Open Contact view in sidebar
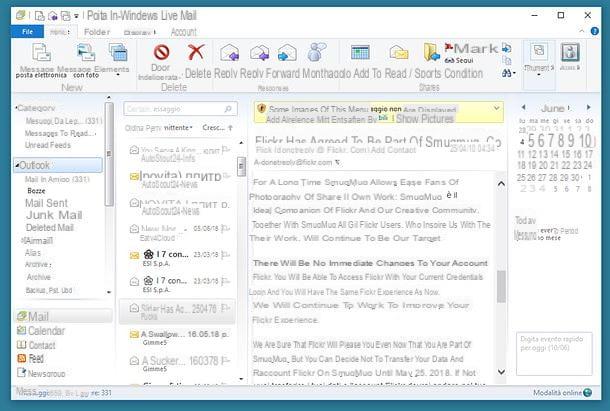610x411 pixels. [x=36, y=345]
